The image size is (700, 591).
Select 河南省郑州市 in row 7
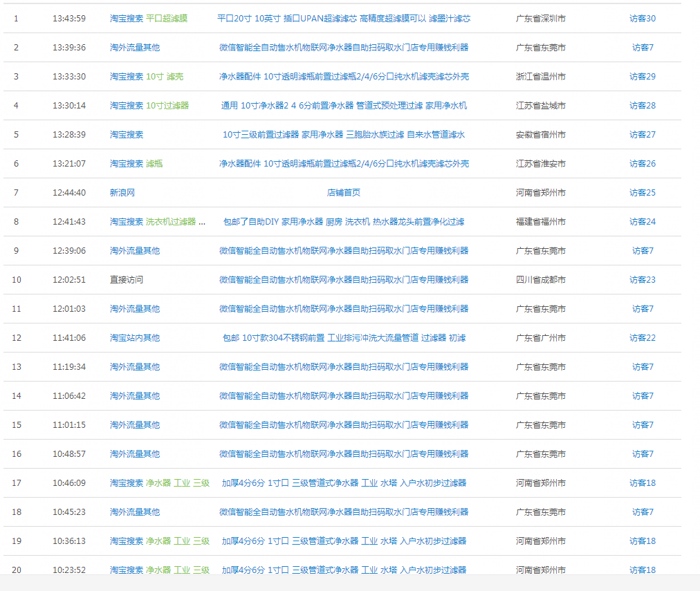pos(541,192)
